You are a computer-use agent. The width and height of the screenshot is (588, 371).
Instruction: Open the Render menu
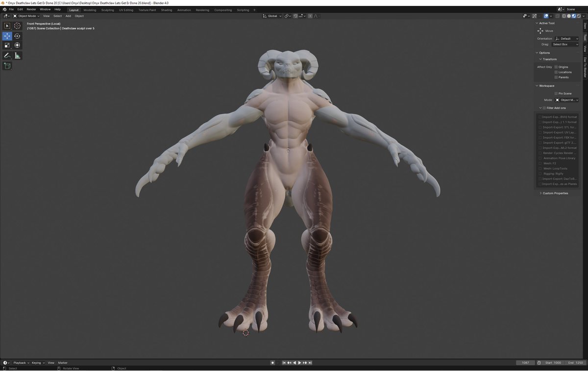[x=31, y=9]
